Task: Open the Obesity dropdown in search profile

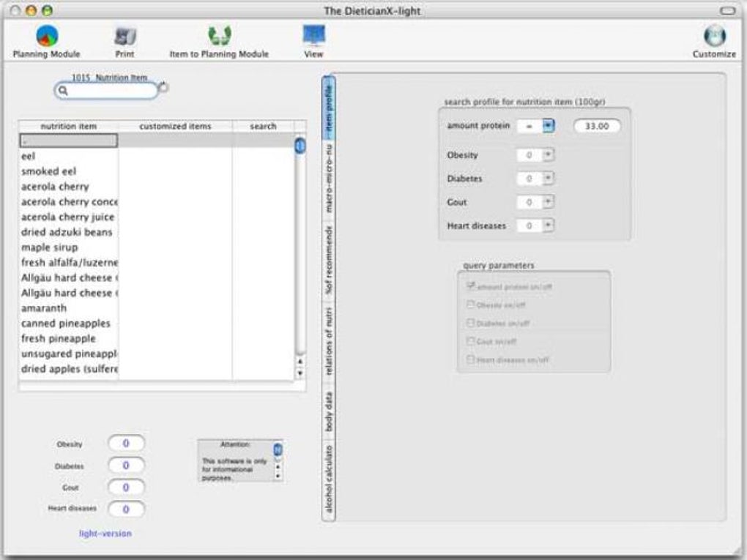Action: click(549, 154)
